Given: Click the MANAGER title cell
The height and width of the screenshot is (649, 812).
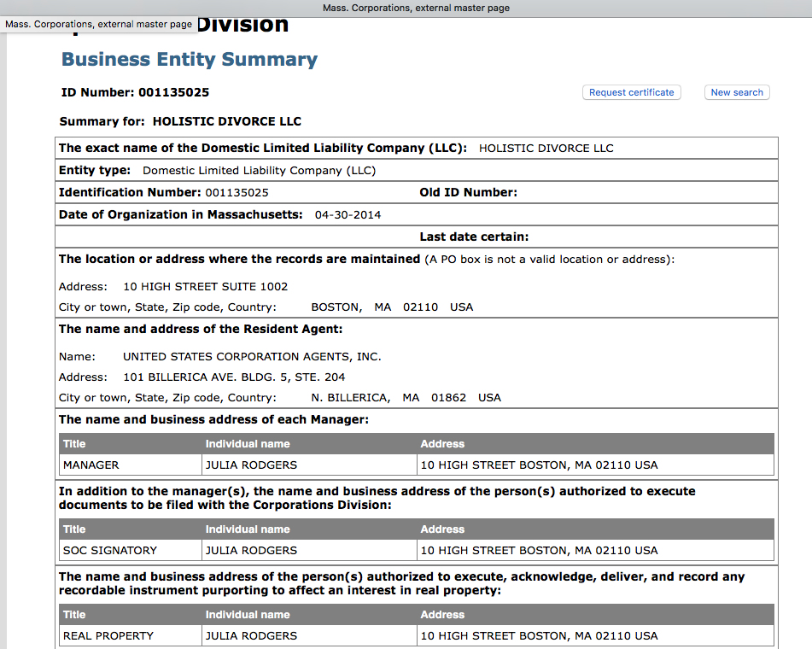Looking at the screenshot, I should coord(91,465).
